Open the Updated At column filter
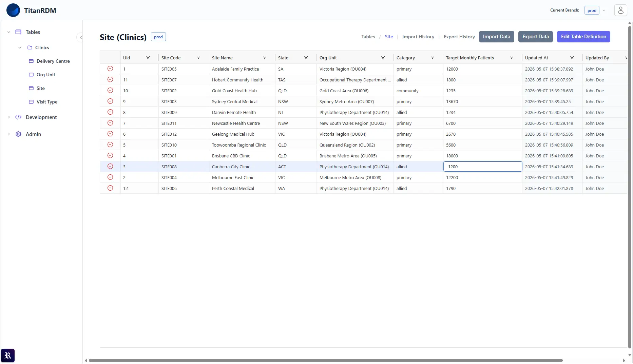Screen dimensions: 633x364 pos(572,58)
